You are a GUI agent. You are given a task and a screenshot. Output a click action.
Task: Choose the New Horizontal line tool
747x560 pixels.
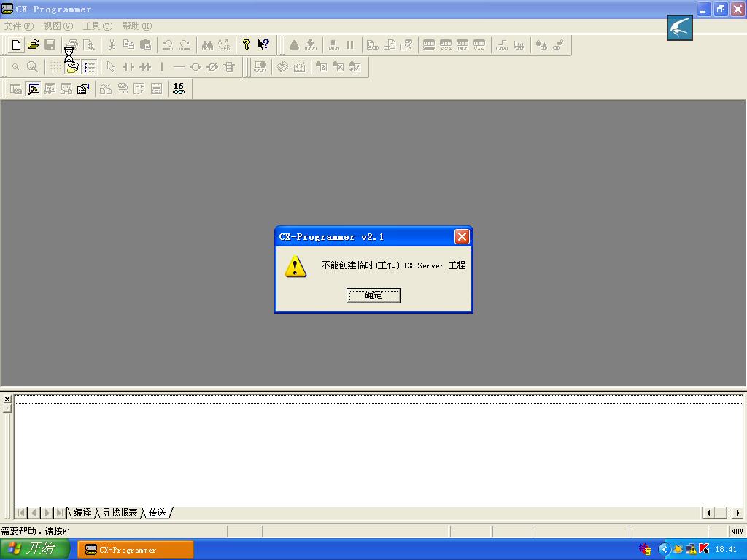(x=179, y=66)
